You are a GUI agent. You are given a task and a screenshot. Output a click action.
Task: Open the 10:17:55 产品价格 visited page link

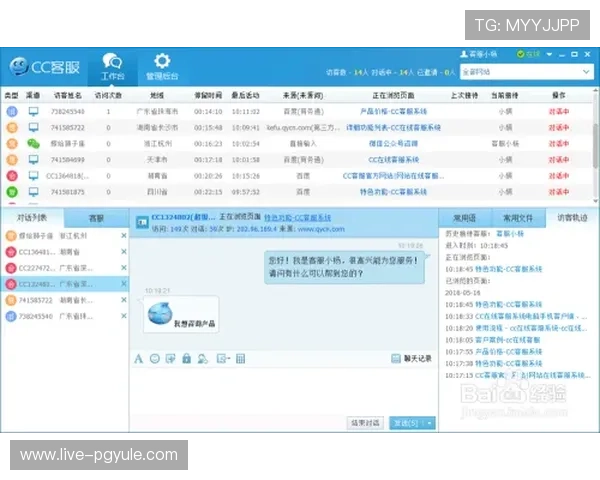(509, 351)
